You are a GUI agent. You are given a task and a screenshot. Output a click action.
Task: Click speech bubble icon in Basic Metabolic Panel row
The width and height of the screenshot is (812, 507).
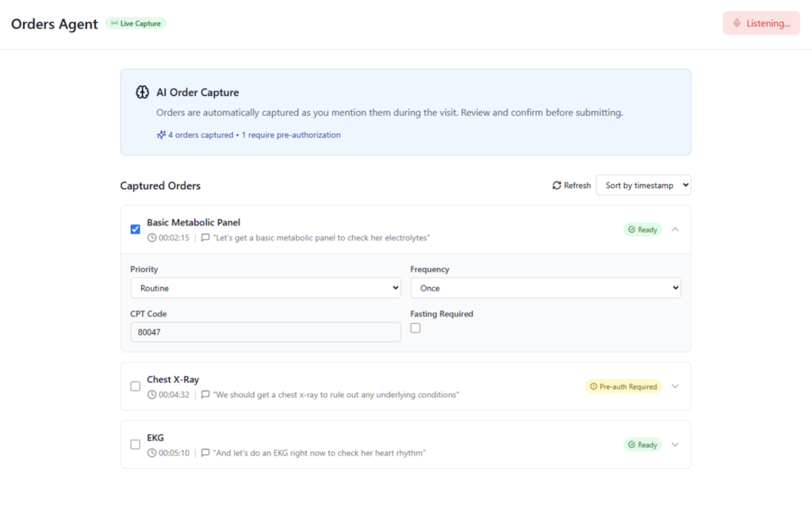205,238
